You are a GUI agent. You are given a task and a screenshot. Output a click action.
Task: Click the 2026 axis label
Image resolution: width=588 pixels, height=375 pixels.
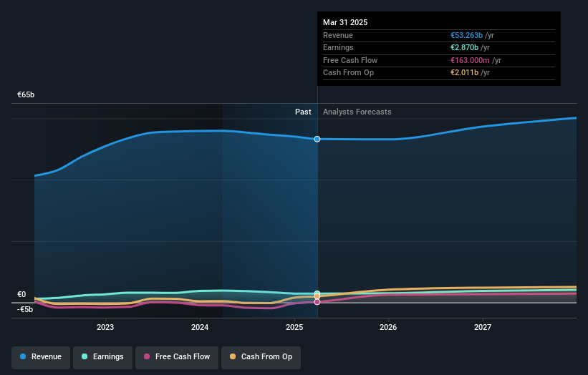[388, 328]
